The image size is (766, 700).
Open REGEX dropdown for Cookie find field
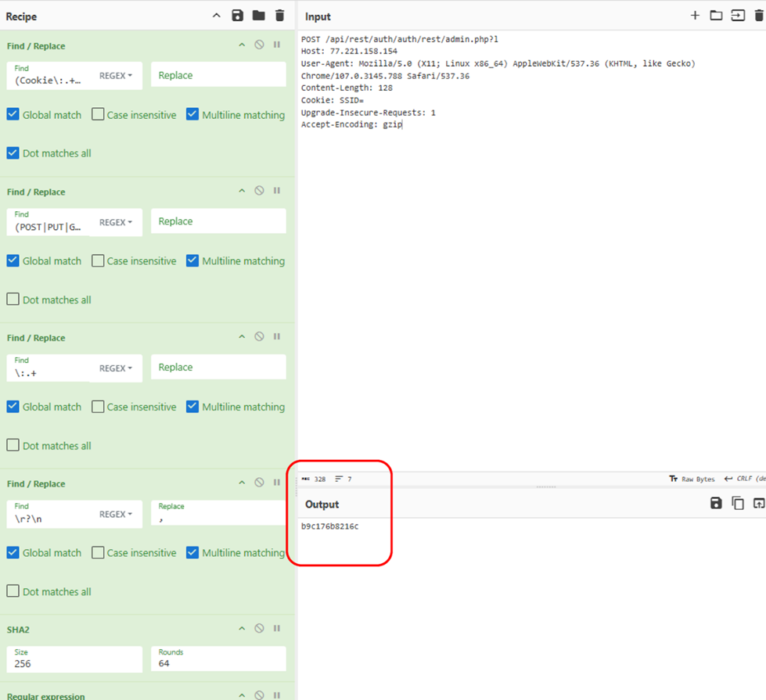(116, 76)
